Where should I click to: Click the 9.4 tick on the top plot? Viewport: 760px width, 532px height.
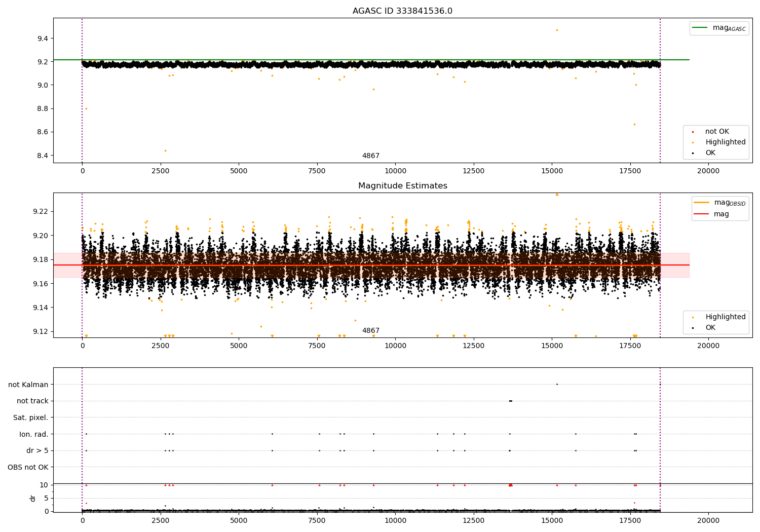43,39
